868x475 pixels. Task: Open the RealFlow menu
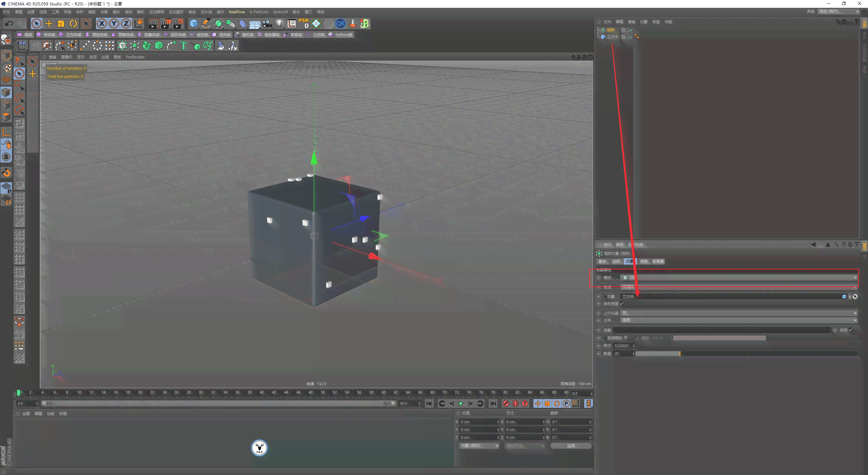point(237,12)
